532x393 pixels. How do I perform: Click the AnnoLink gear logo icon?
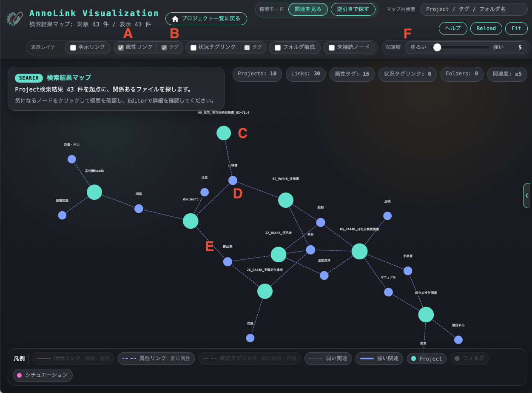pyautogui.click(x=15, y=19)
